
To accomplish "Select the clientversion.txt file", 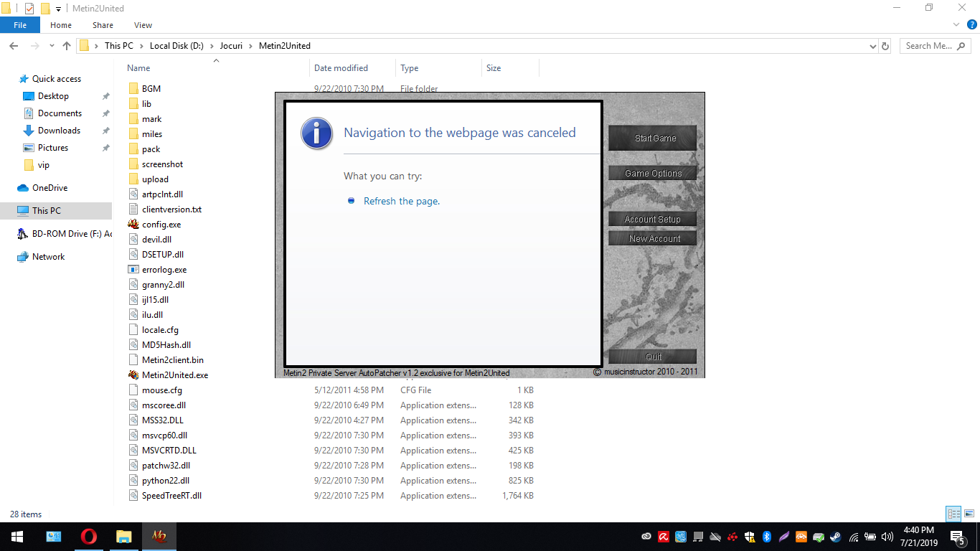I will [x=171, y=209].
